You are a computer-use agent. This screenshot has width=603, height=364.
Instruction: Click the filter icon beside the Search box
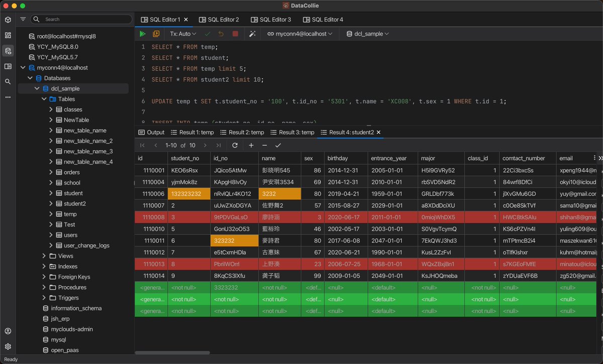coord(23,19)
